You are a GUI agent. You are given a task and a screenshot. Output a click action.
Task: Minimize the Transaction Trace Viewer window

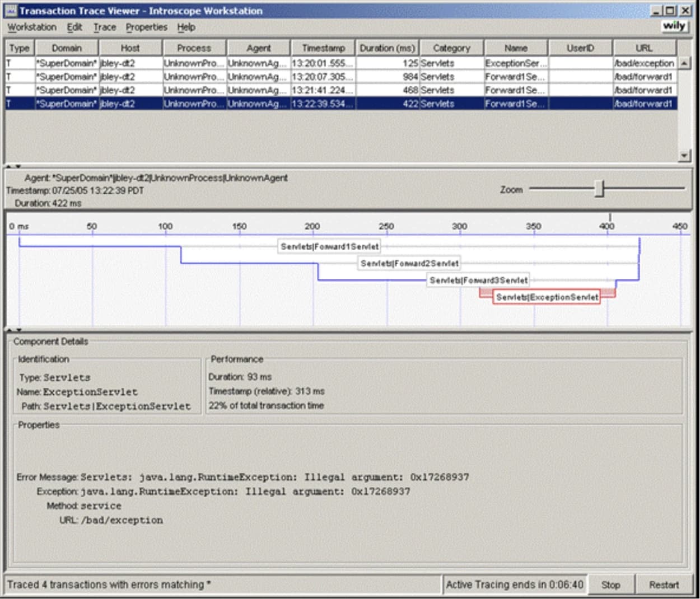coord(657,11)
